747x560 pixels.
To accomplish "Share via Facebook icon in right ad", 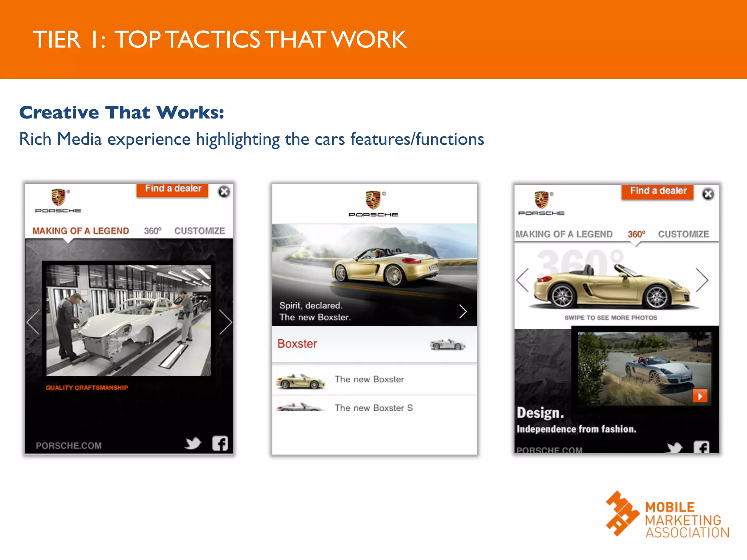I will point(701,447).
